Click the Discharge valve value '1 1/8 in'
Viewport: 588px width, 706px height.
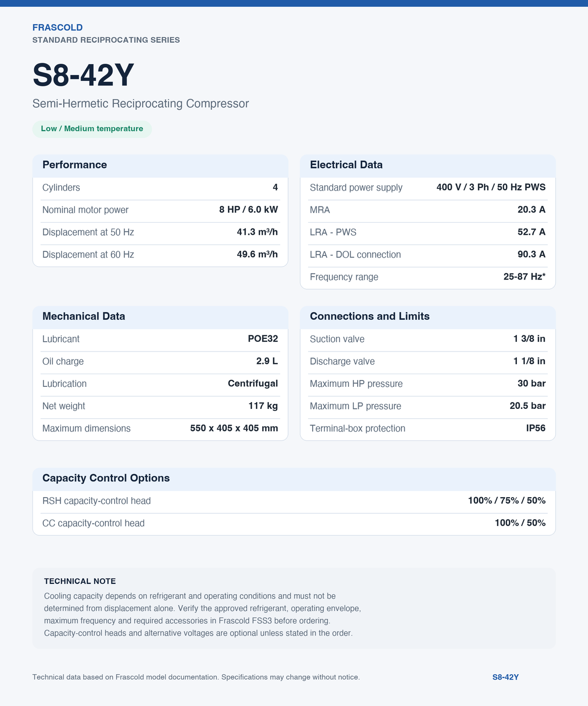click(x=529, y=361)
